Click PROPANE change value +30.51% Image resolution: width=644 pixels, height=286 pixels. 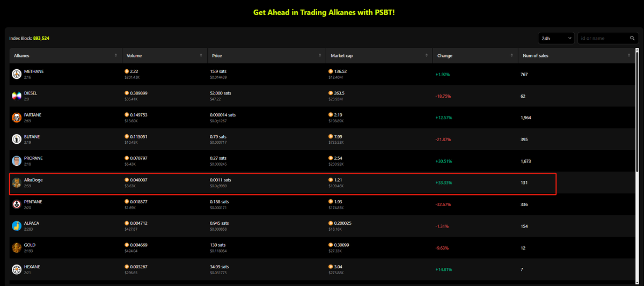click(444, 161)
